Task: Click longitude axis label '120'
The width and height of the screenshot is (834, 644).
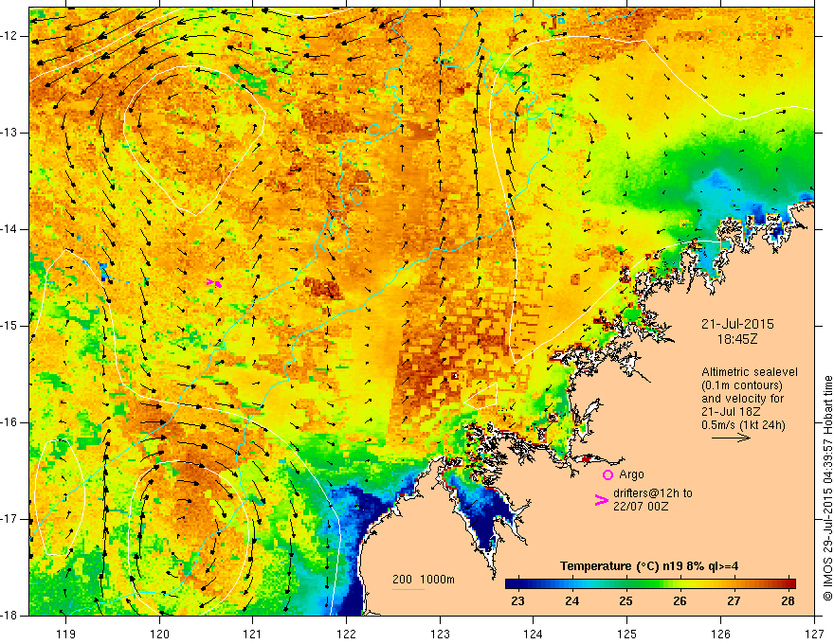Action: pos(159,634)
